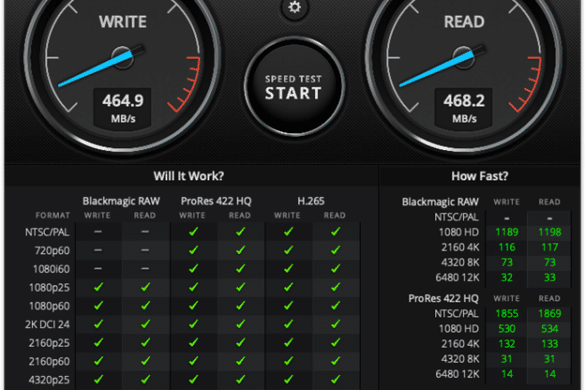Select the 4320 8K label under Blackmagic RAW

[460, 262]
